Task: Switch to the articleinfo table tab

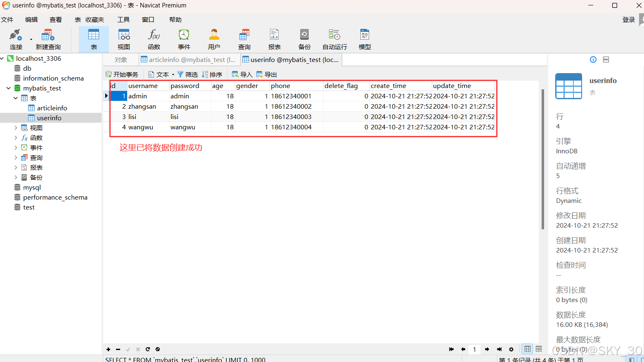Action: pyautogui.click(x=189, y=59)
